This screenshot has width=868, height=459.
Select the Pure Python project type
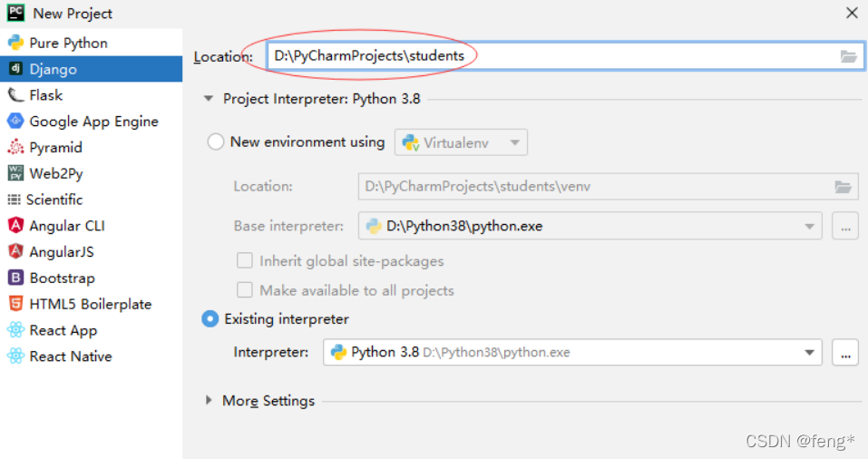(x=91, y=43)
